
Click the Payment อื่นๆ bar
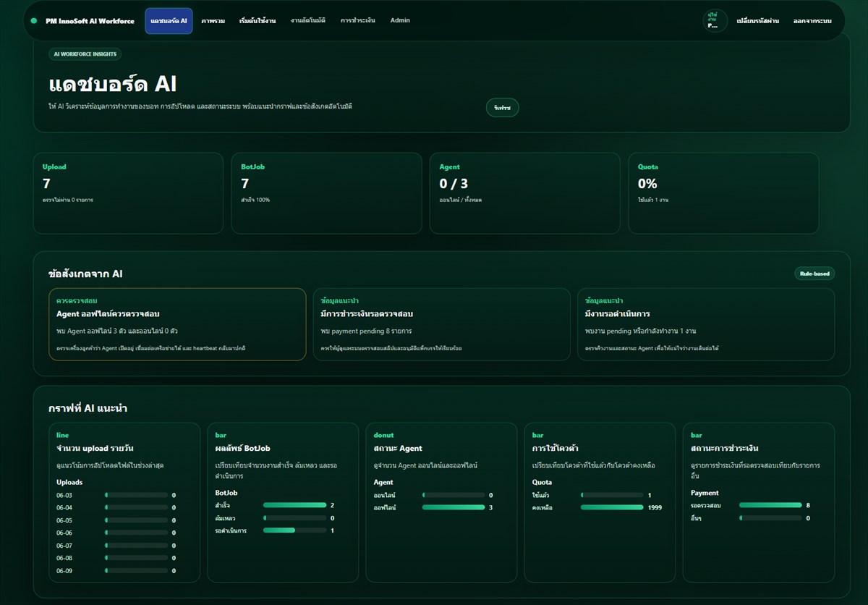[x=770, y=518]
